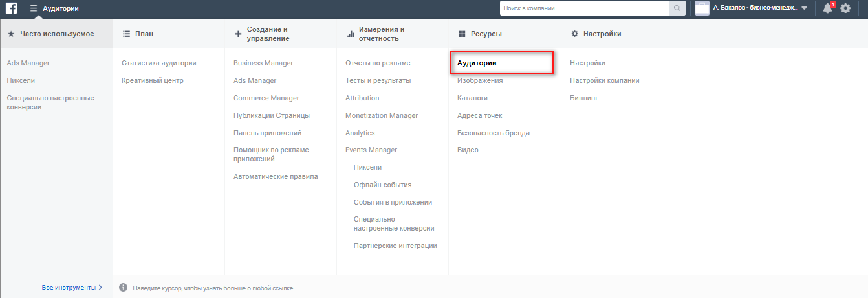
Task: Select the highlighted Аудитории menu item
Action: tap(502, 63)
